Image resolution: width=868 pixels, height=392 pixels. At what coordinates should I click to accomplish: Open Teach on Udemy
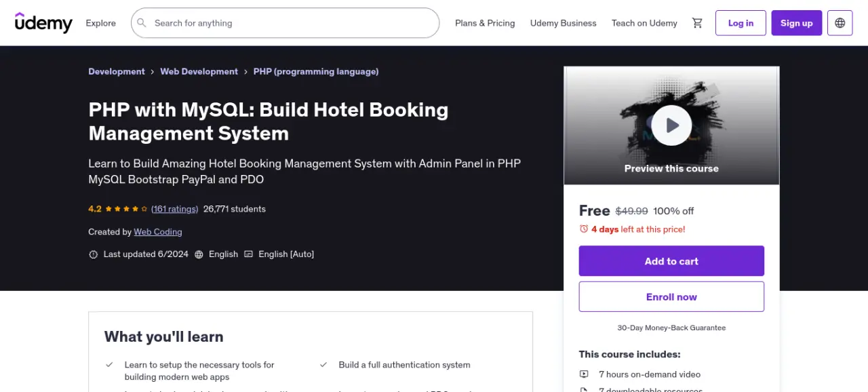click(644, 23)
